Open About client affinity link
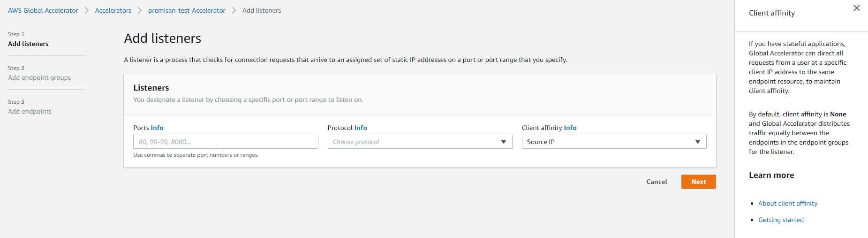The width and height of the screenshot is (868, 238). pos(788,203)
